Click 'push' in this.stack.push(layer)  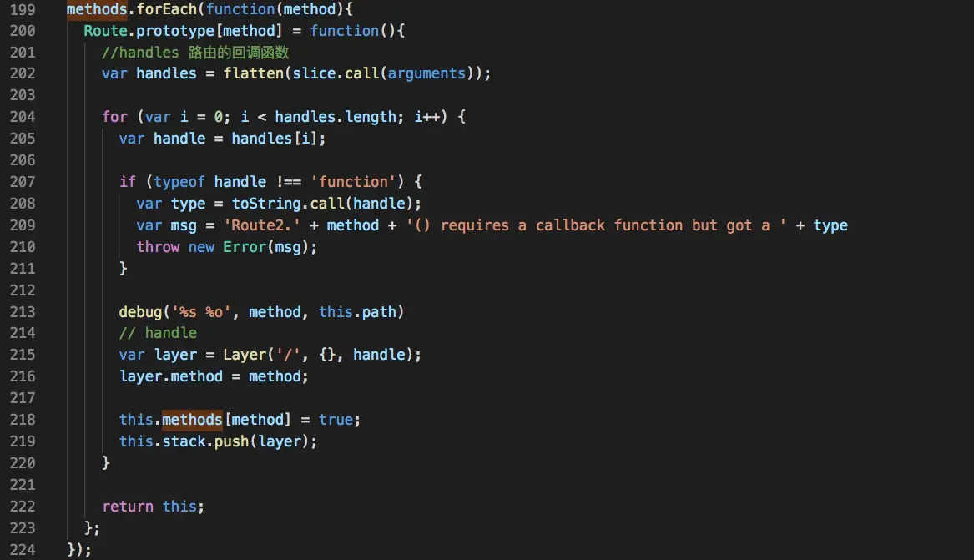tap(232, 441)
